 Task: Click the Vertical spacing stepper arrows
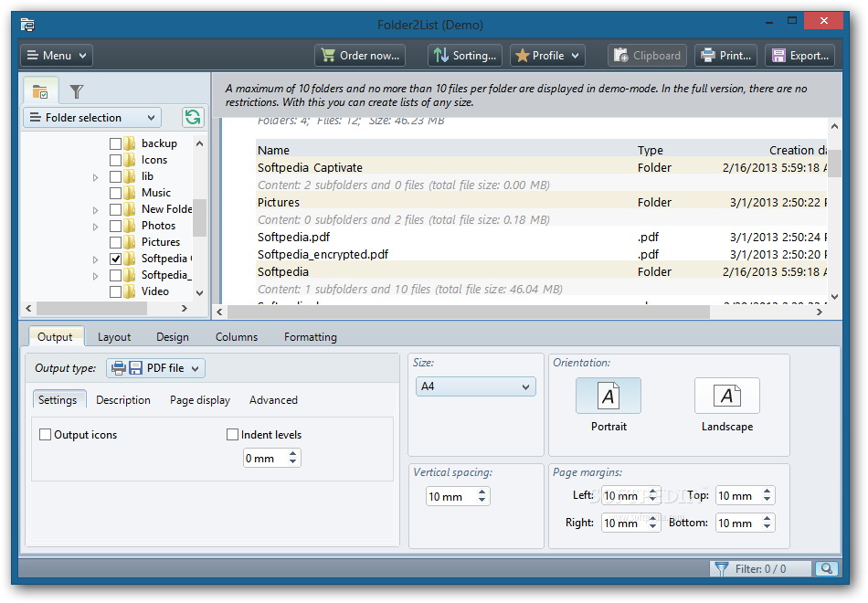[482, 496]
